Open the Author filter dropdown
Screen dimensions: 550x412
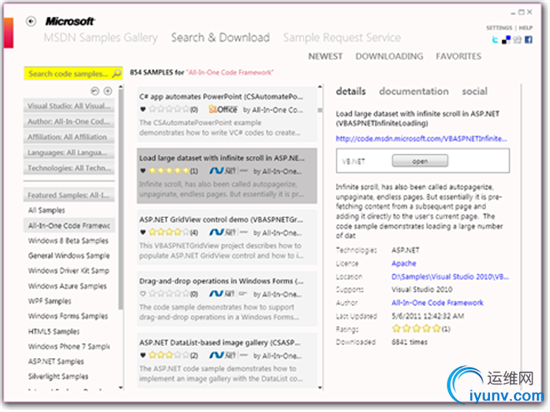click(x=69, y=121)
